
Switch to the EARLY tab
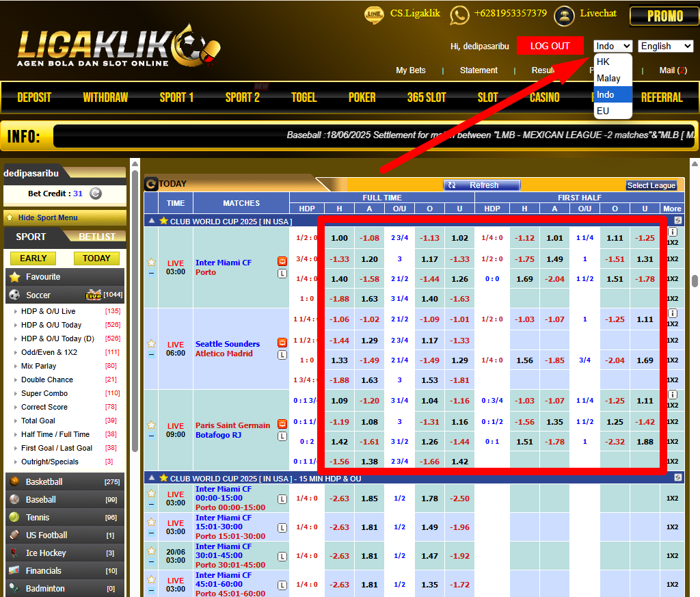33,258
